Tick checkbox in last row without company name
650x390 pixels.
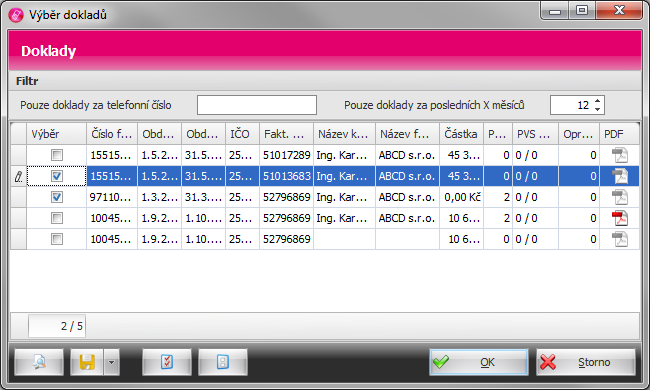pyautogui.click(x=57, y=239)
